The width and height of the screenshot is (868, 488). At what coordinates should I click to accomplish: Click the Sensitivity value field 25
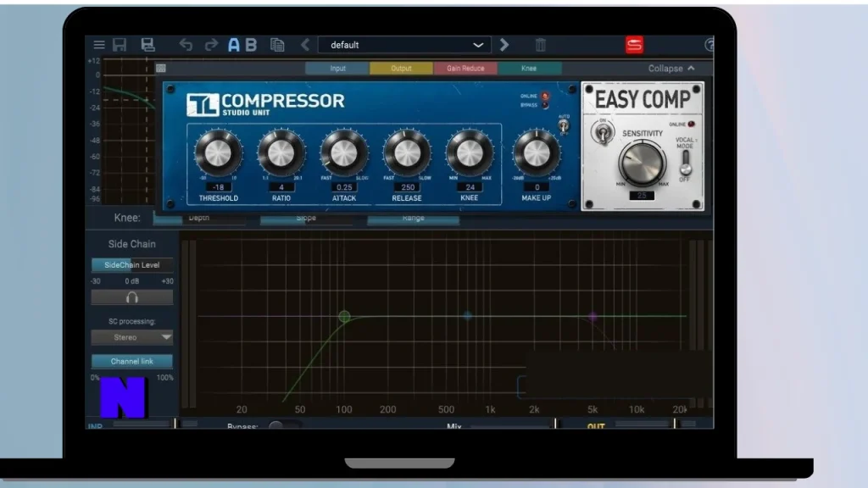pyautogui.click(x=642, y=196)
